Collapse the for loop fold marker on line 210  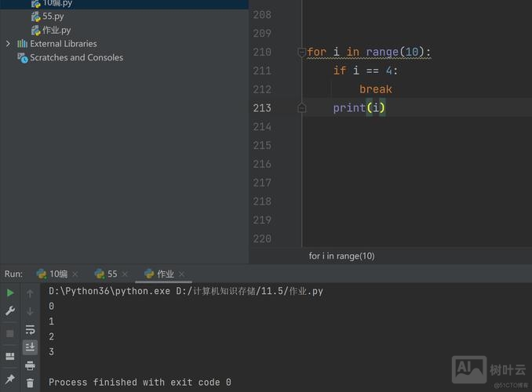301,53
